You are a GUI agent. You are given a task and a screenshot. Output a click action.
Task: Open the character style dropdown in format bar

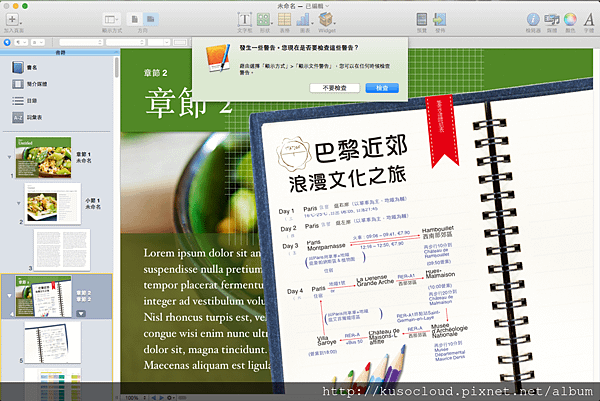pyautogui.click(x=38, y=42)
